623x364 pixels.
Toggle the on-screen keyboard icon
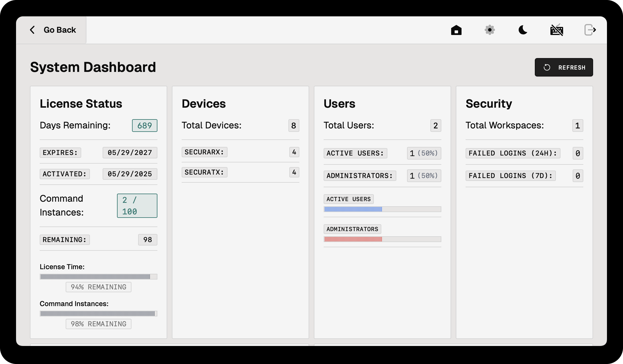pos(557,30)
